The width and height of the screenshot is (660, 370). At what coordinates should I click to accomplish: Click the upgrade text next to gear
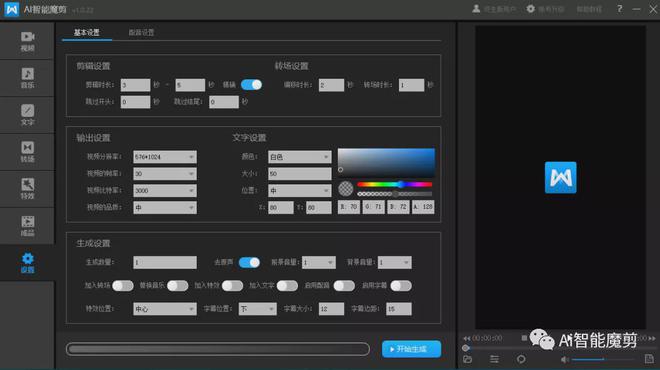(551, 9)
